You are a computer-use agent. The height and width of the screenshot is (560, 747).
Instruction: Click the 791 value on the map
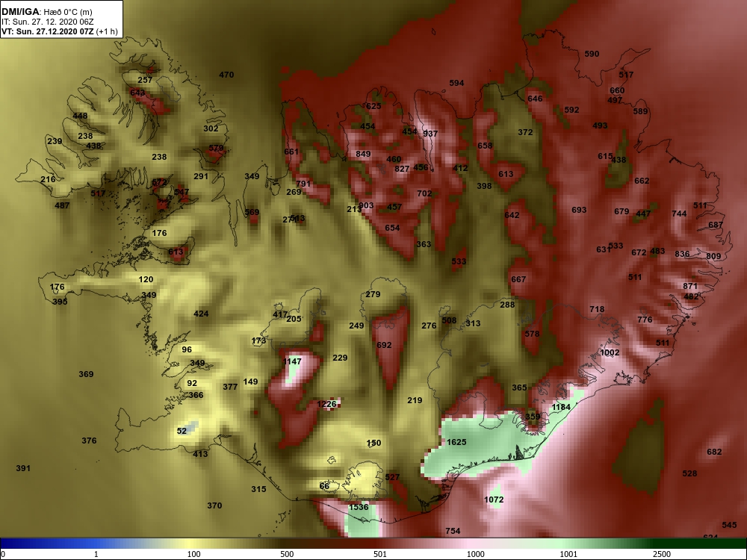303,184
